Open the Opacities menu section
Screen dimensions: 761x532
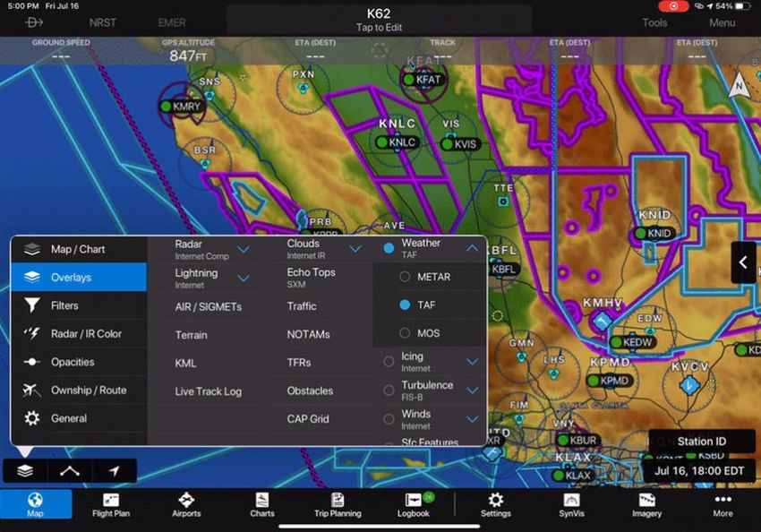79,362
